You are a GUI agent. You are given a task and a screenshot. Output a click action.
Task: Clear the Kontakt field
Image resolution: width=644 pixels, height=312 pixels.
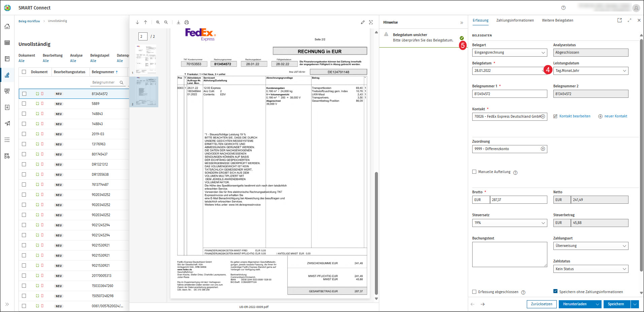pyautogui.click(x=543, y=116)
